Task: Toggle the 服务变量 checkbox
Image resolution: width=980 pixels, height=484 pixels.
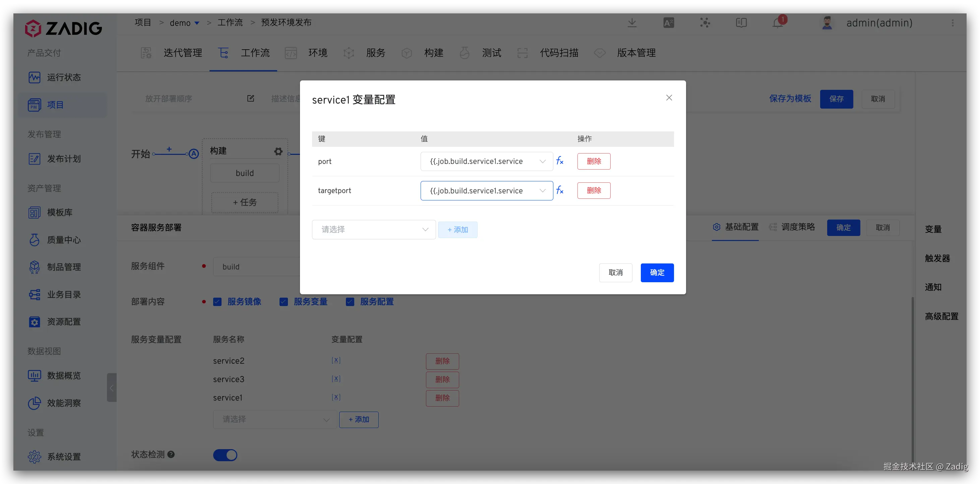Action: [x=284, y=302]
